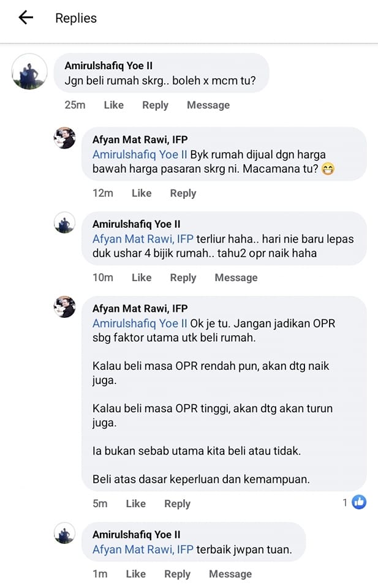Reply to the 5m comment
Image resolution: width=378 pixels, height=588 pixels.
click(x=178, y=504)
